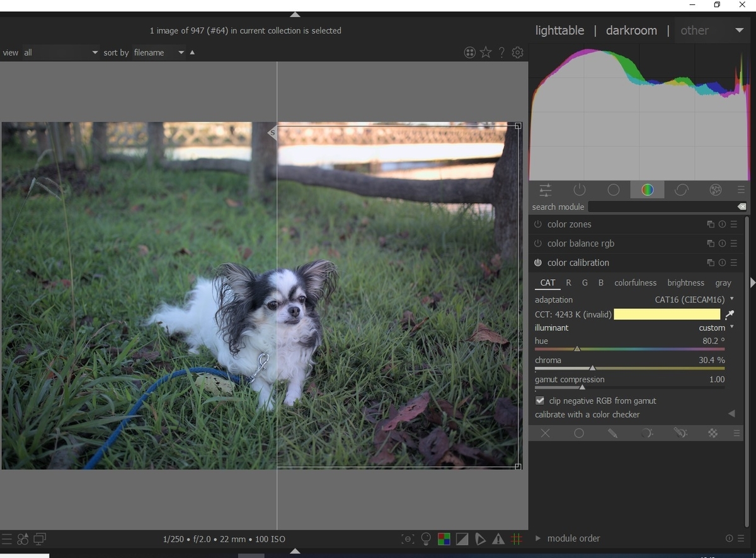Choose uniformly blend mode circle icon
This screenshot has height=558, width=756.
pos(579,433)
